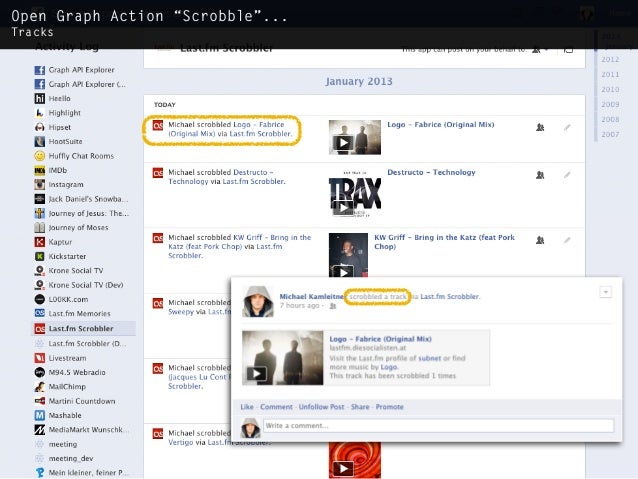Play the KW Griff track thumbnail

(x=343, y=272)
